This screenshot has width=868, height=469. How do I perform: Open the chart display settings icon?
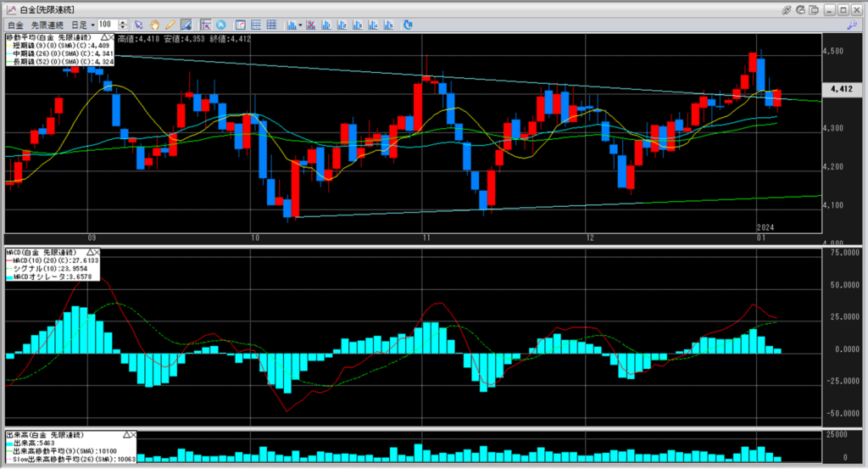240,25
